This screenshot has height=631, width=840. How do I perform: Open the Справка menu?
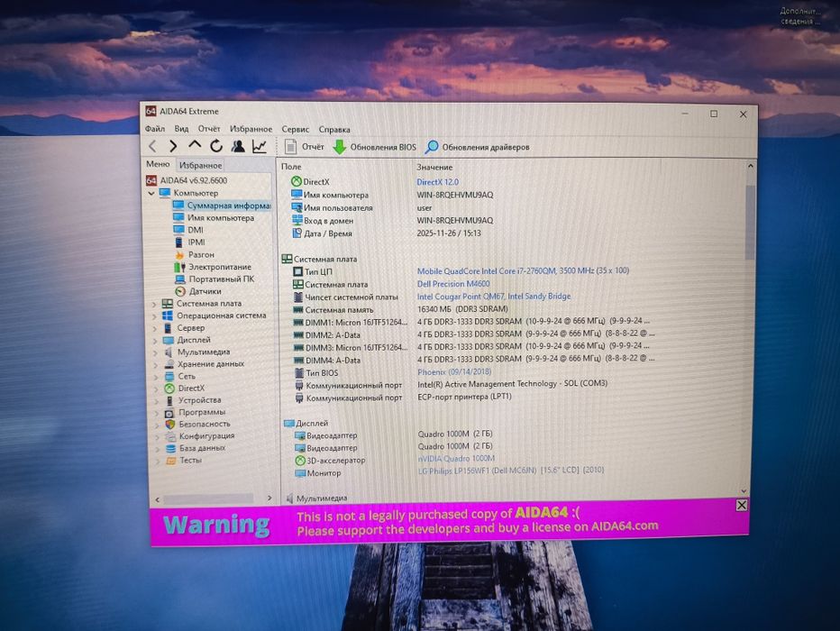coord(334,129)
